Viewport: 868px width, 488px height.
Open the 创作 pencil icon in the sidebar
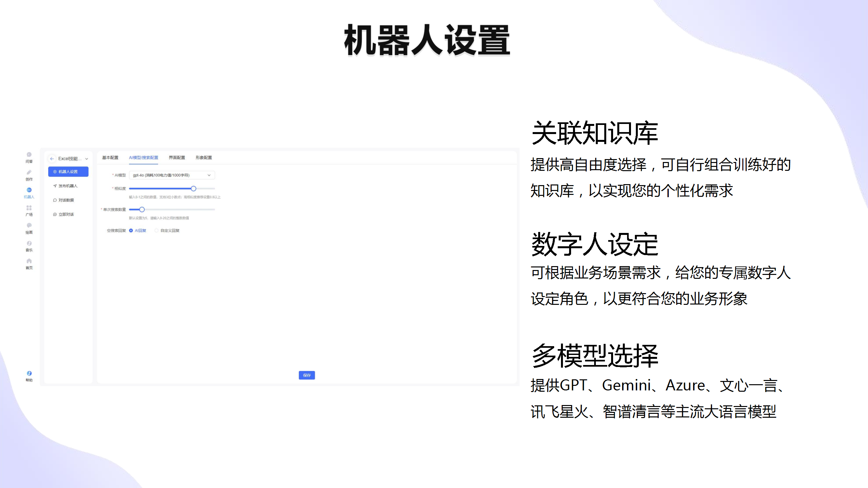[x=29, y=173]
